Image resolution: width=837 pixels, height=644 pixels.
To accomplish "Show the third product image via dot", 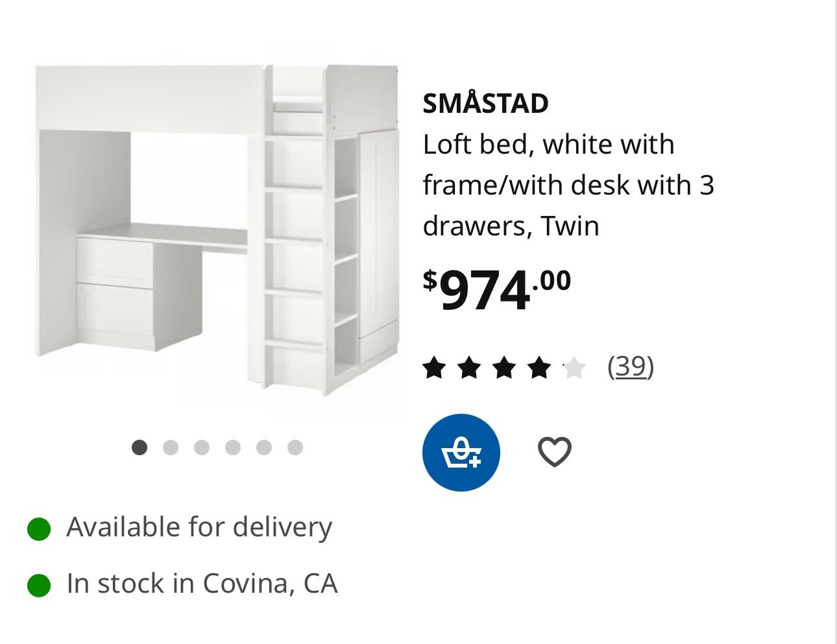I will (202, 447).
